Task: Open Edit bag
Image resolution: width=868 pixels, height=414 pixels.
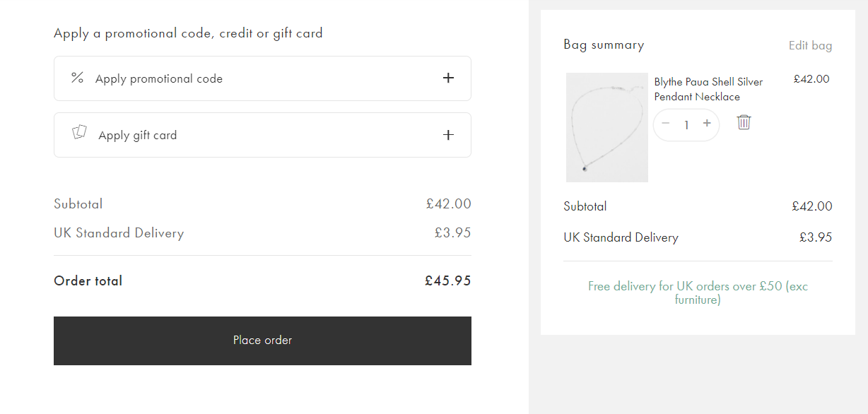Action: click(810, 45)
